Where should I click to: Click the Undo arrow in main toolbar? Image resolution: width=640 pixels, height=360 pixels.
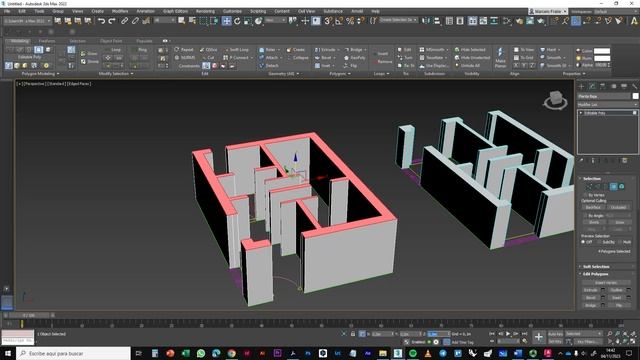click(101, 21)
